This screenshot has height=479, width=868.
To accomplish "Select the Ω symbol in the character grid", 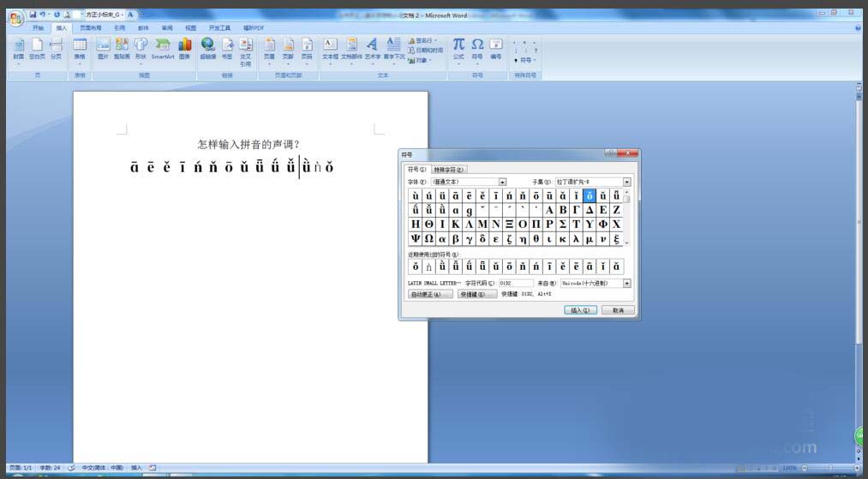I will [429, 239].
